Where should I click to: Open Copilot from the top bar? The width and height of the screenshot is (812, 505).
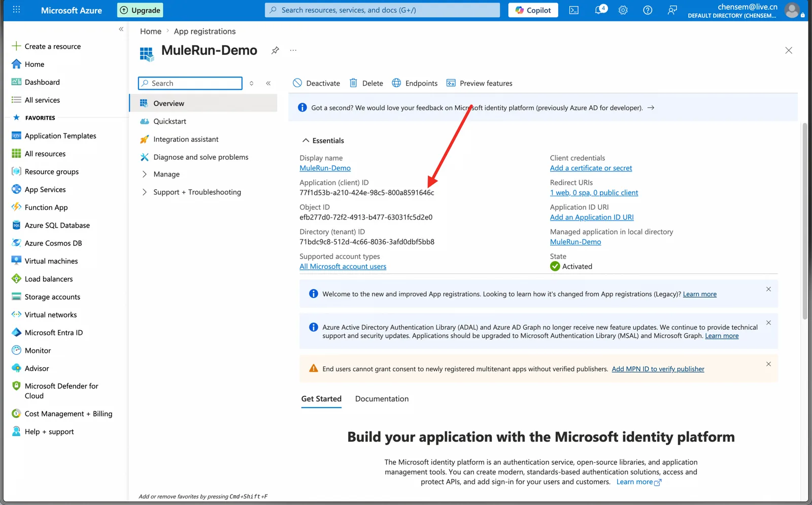pos(533,10)
